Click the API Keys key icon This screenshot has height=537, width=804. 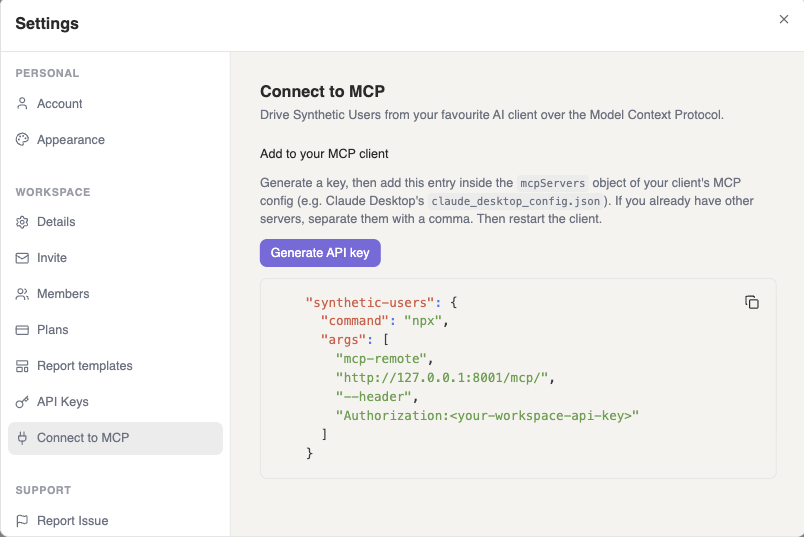(22, 402)
